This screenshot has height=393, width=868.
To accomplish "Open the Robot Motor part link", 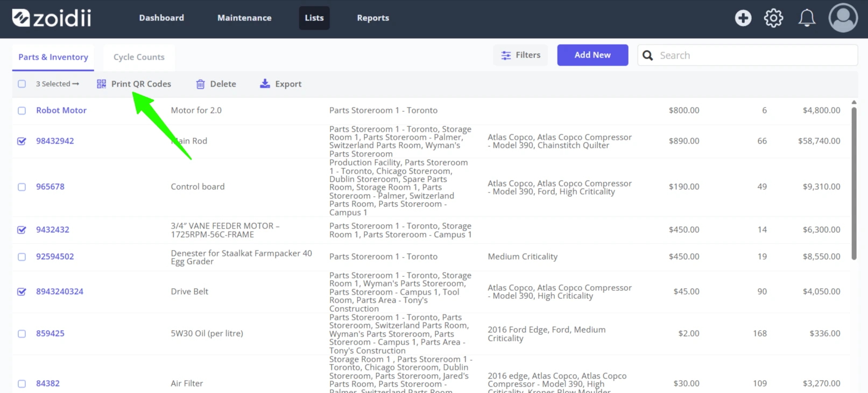I will pos(61,110).
